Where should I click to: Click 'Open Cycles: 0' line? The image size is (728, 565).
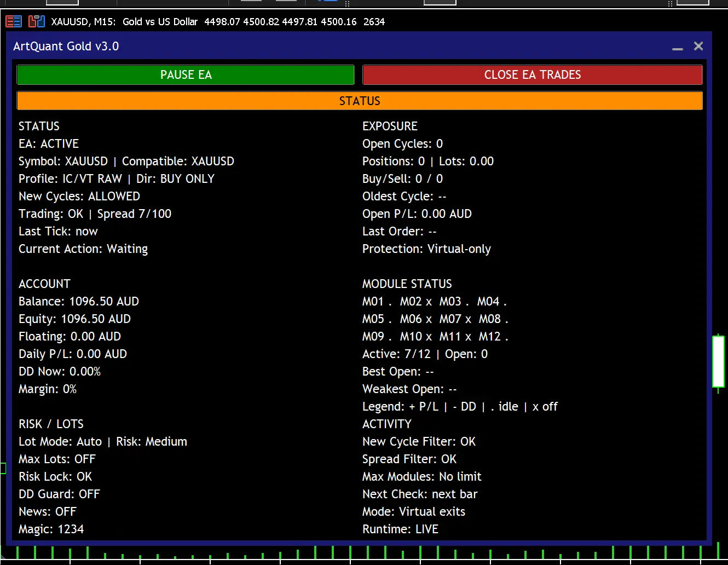pos(403,143)
